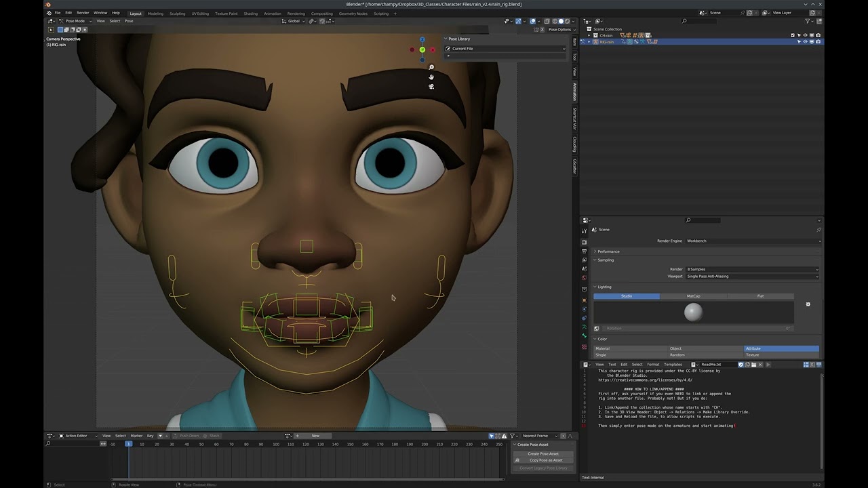Toggle RIG-rain eye visibility in outliner

(x=805, y=41)
